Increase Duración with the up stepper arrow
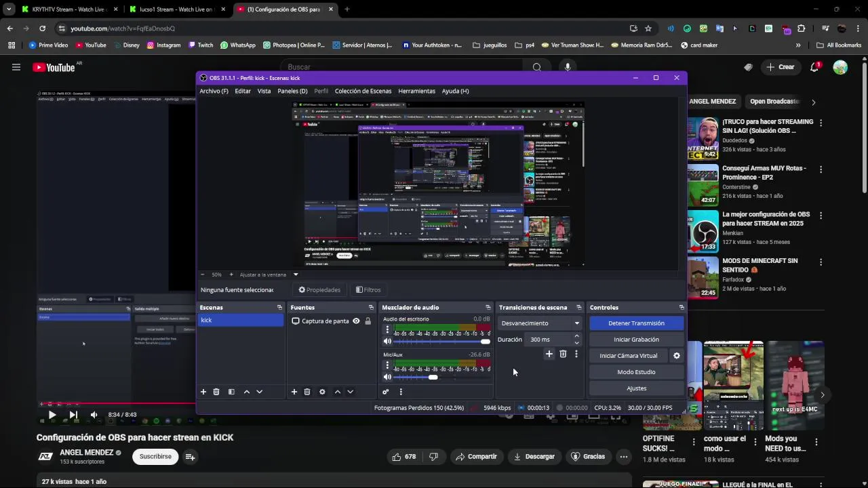Image resolution: width=868 pixels, height=488 pixels. (x=576, y=336)
